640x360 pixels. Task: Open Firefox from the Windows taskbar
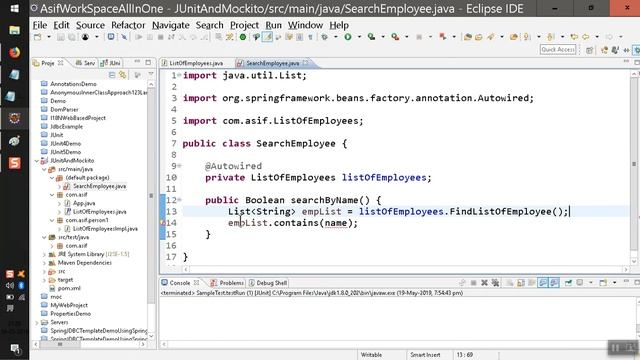14,53
